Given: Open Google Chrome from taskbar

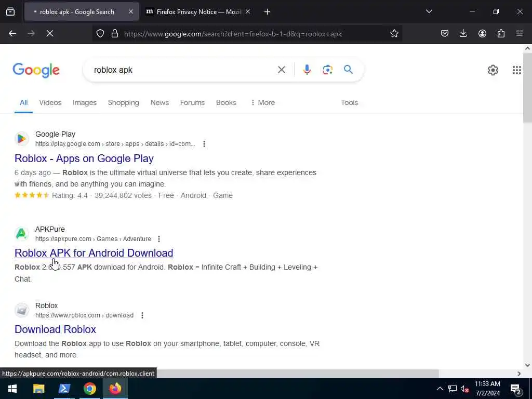Looking at the screenshot, I should pyautogui.click(x=89, y=389).
